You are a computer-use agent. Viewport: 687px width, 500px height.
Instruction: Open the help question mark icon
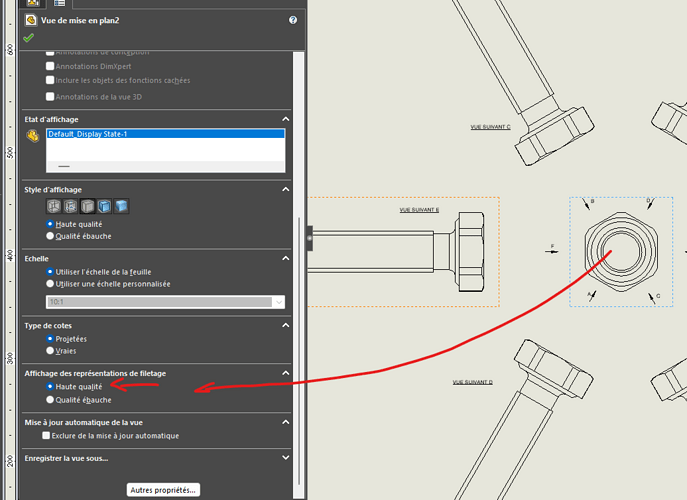(293, 20)
